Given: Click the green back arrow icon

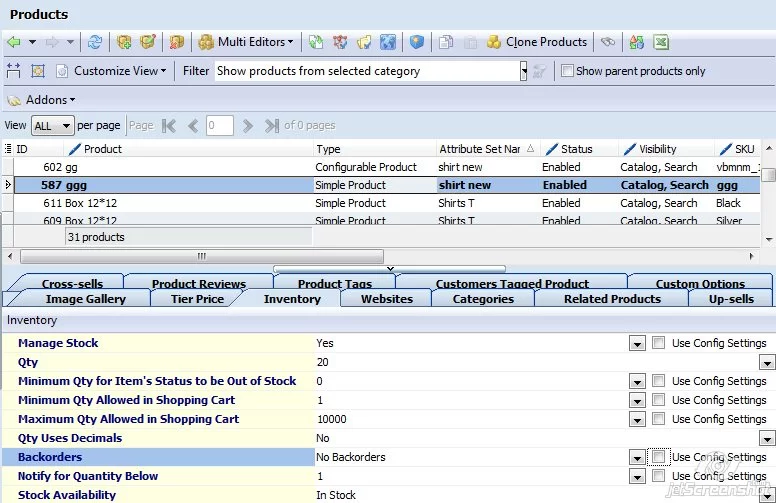Looking at the screenshot, I should (14, 43).
